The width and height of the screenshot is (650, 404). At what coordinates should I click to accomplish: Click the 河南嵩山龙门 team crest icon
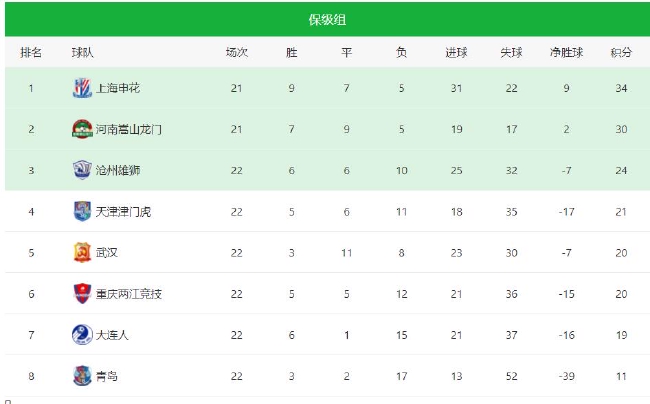point(82,129)
